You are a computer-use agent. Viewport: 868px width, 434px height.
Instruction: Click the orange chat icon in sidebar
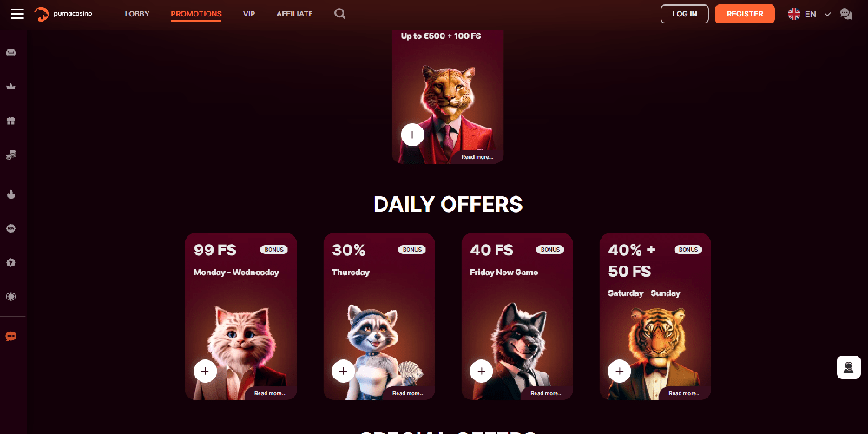pyautogui.click(x=10, y=336)
